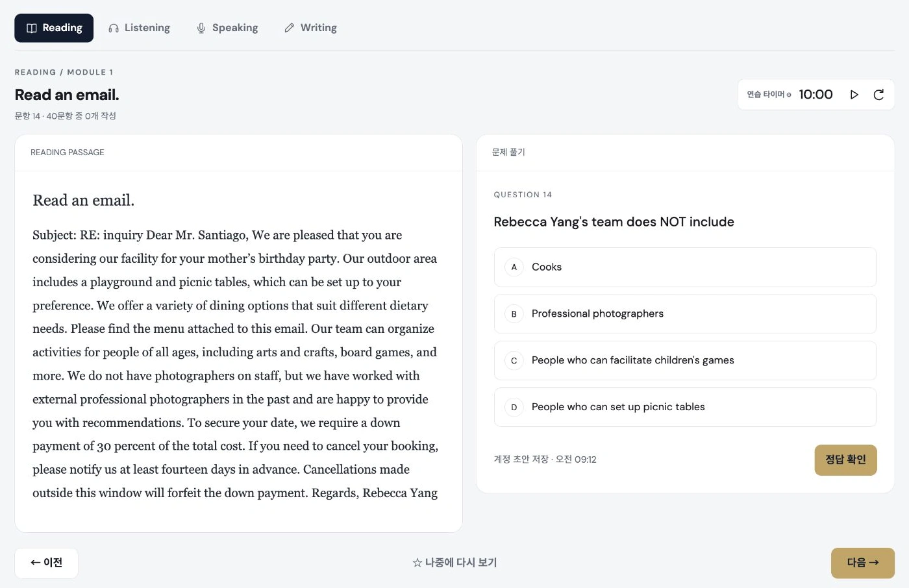Choose answer B, Professional photographers
This screenshot has width=909, height=588.
[685, 313]
